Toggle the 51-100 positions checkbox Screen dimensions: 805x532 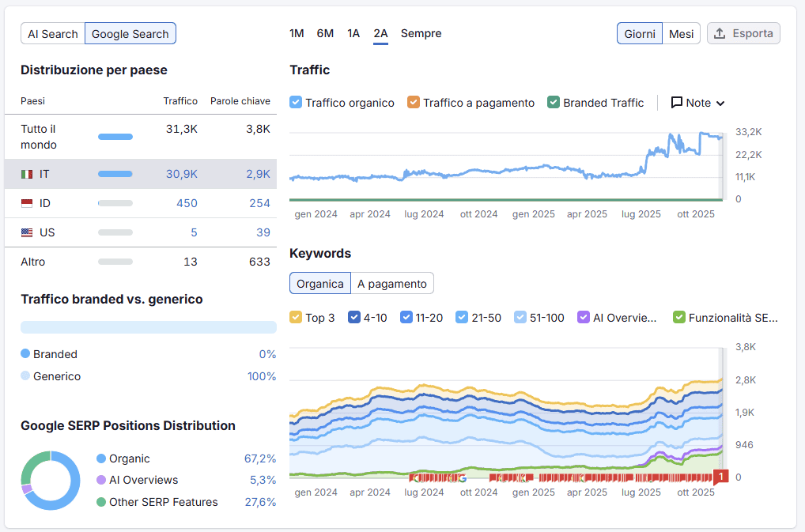coord(520,317)
